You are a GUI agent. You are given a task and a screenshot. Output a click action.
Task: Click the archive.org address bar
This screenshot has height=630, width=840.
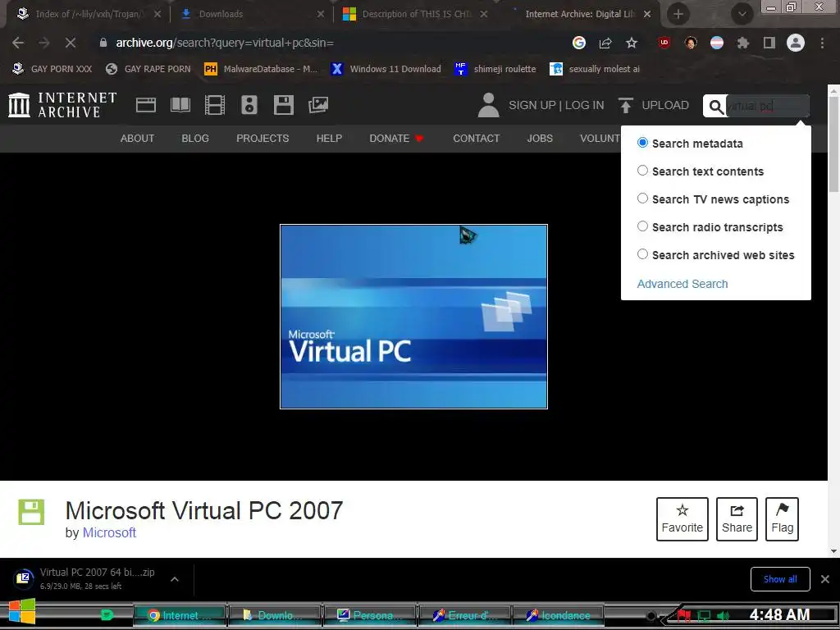click(x=332, y=43)
